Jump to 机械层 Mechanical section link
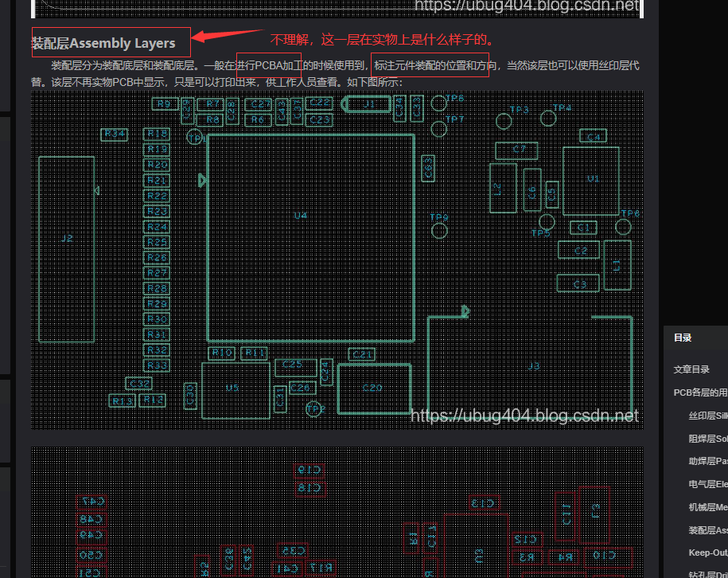 click(x=708, y=507)
